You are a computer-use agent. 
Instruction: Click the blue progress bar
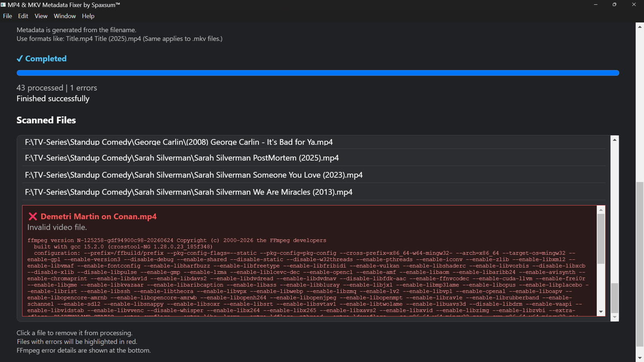pyautogui.click(x=318, y=73)
